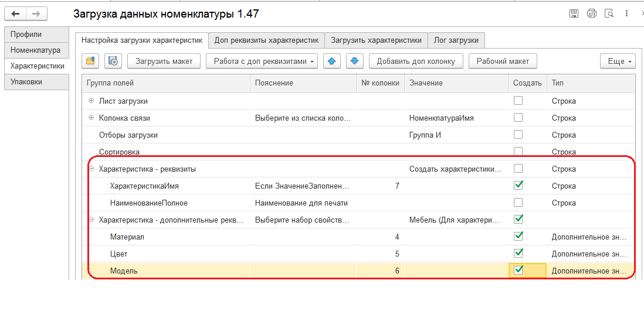This screenshot has height=328, width=644.
Task: Select the Отборы загрузки row
Action: (x=358, y=135)
